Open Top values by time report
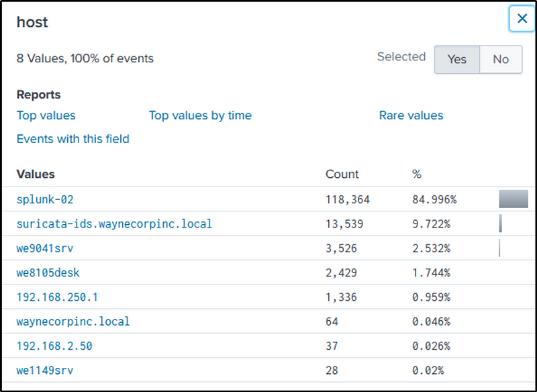This screenshot has height=392, width=537. point(200,115)
